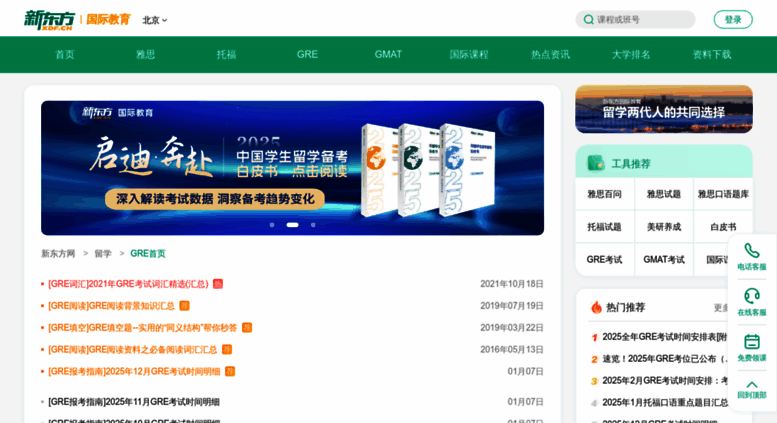Screen dimensions: 777x423
Task: Click the 免费领课 calendar icon
Action: tap(752, 342)
